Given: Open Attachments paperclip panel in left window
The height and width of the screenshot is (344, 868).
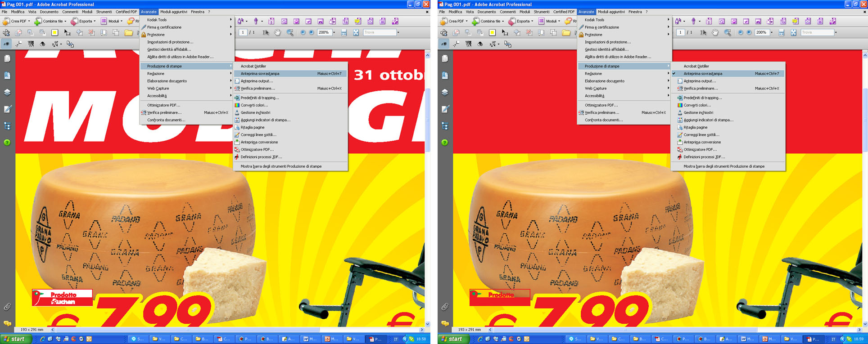Looking at the screenshot, I should (x=7, y=307).
